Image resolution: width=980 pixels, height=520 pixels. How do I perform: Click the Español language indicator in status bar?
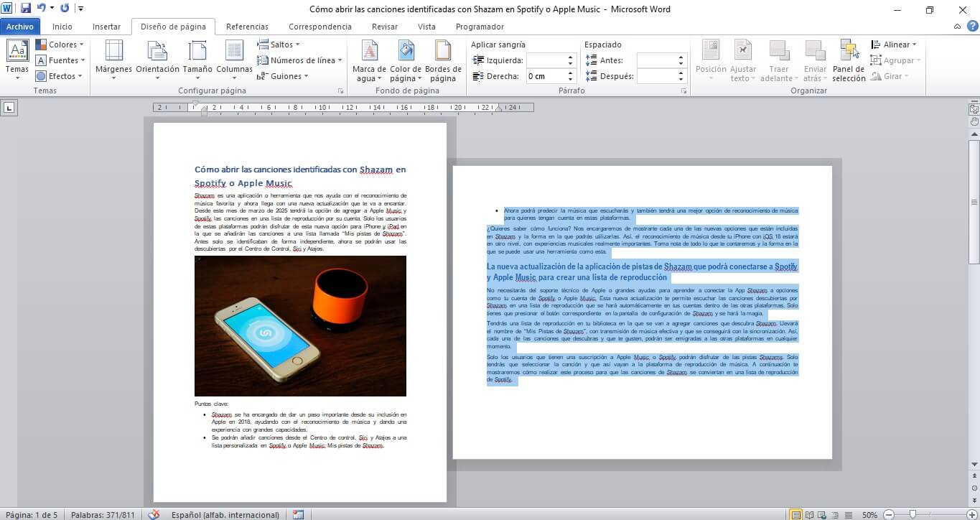point(225,514)
